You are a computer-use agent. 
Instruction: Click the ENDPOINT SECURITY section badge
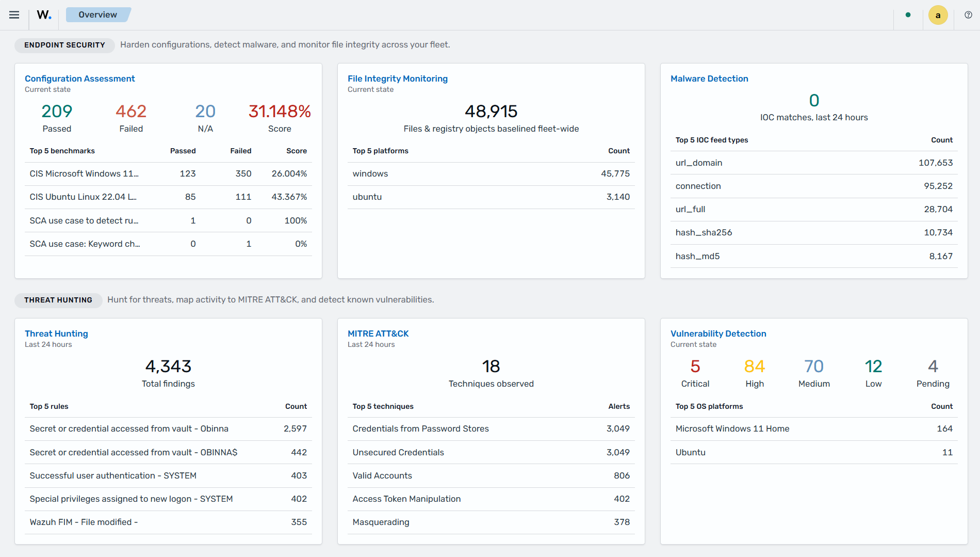64,45
